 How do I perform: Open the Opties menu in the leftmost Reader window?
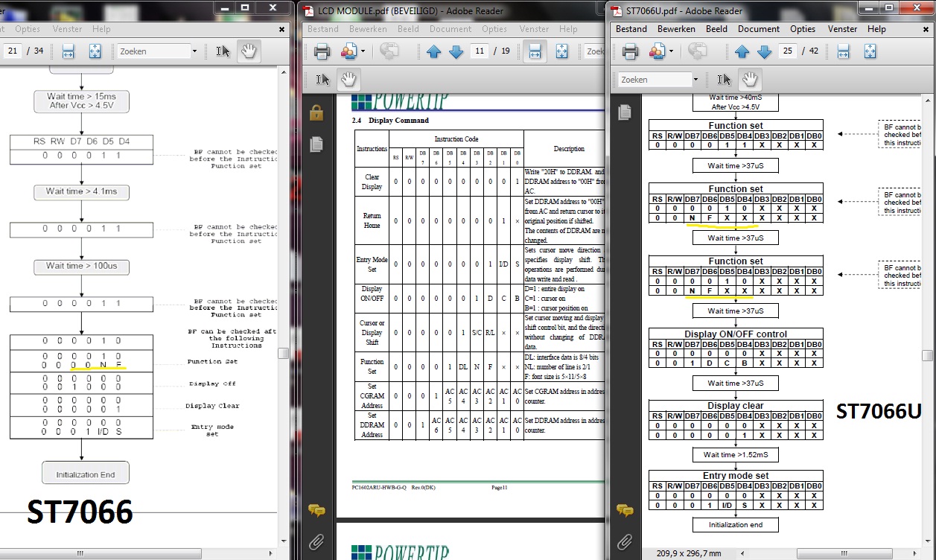coord(28,29)
